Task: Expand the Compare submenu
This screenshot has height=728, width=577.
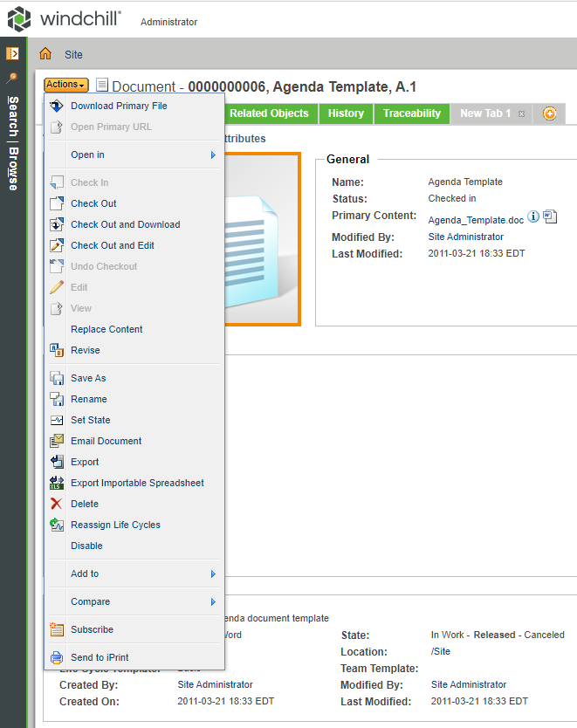Action: tap(213, 601)
